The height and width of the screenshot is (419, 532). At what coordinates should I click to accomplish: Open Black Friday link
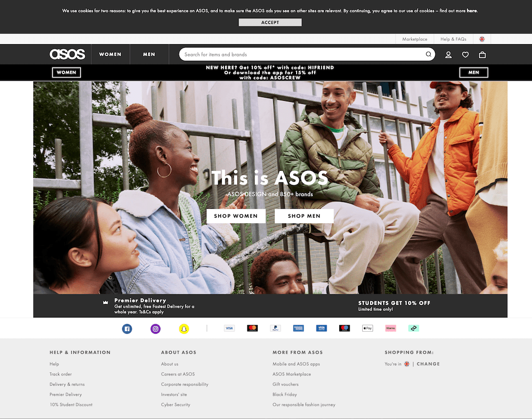coord(285,394)
